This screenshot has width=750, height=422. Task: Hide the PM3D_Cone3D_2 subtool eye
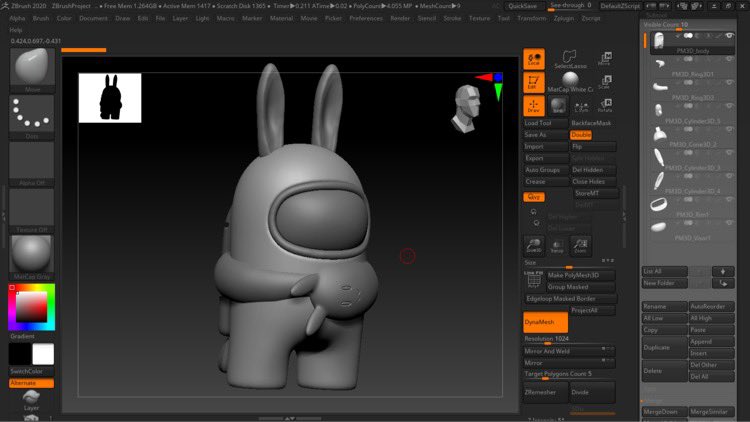[x=729, y=129]
